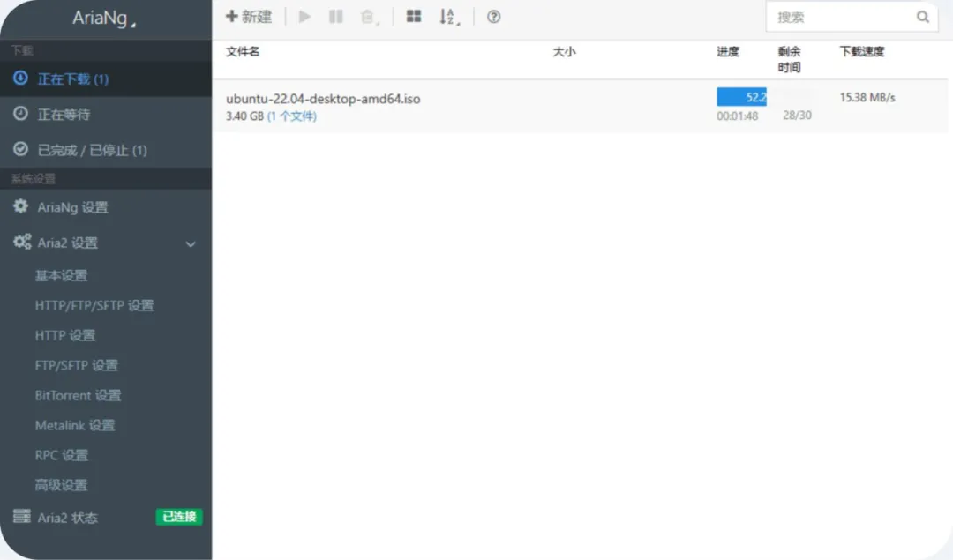Click the completed checkmark circle icon
Viewport: 953px width, 560px height.
pyautogui.click(x=20, y=149)
